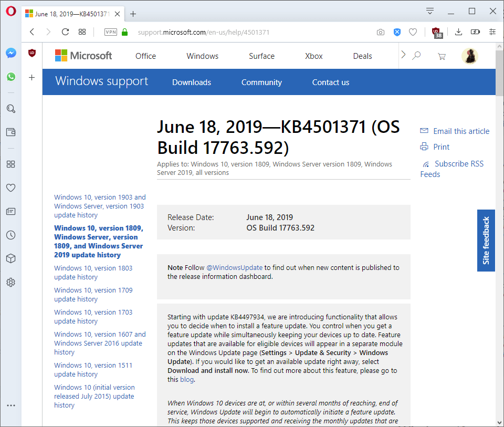504x427 pixels.
Task: Open Contact us in Windows support bar
Action: (331, 82)
